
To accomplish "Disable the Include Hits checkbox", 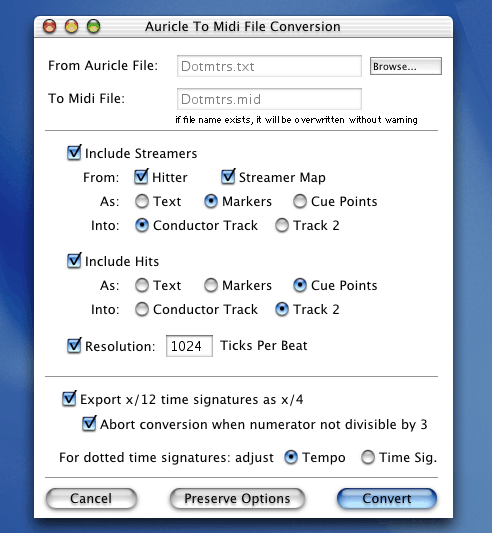I will [74, 261].
